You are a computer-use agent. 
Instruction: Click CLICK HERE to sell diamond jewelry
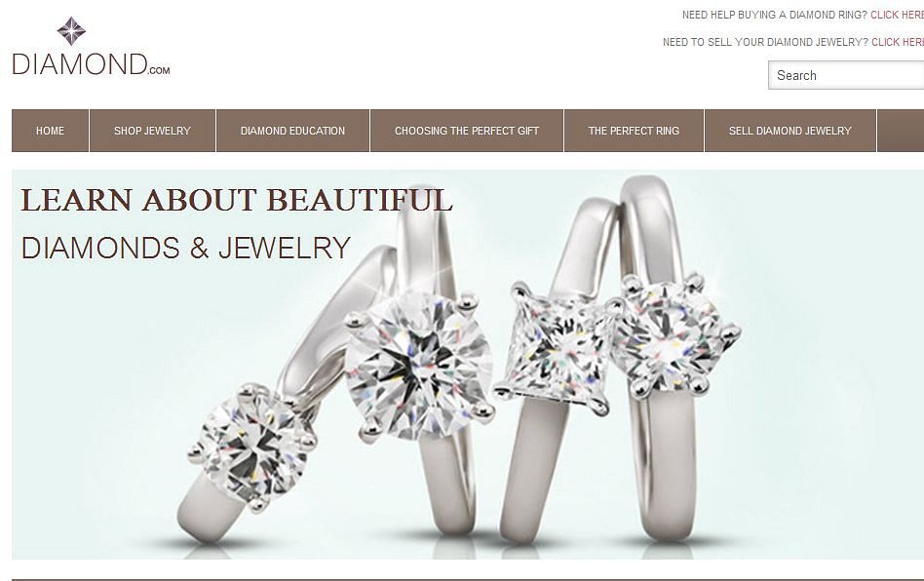898,42
